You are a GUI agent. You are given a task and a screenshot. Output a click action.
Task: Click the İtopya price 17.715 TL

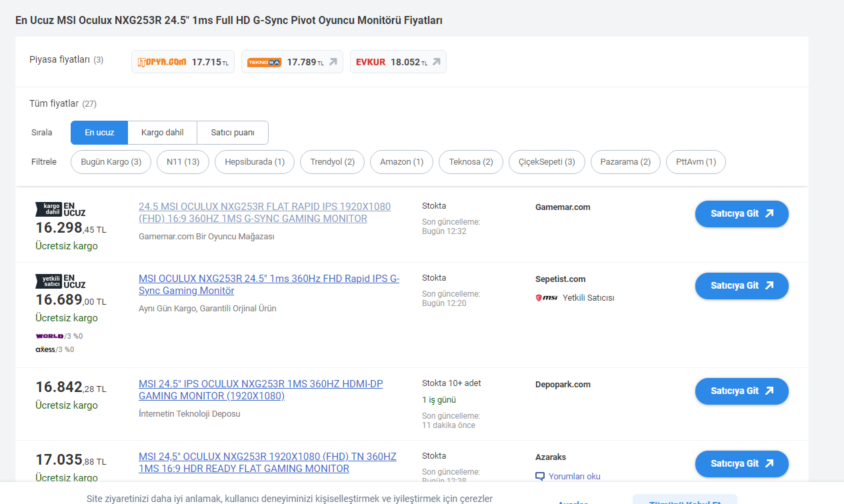(x=210, y=62)
